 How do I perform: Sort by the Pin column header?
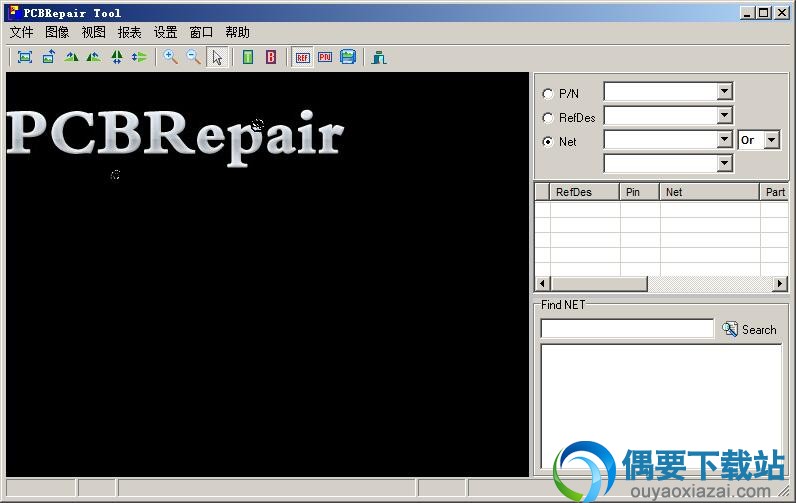[640, 192]
